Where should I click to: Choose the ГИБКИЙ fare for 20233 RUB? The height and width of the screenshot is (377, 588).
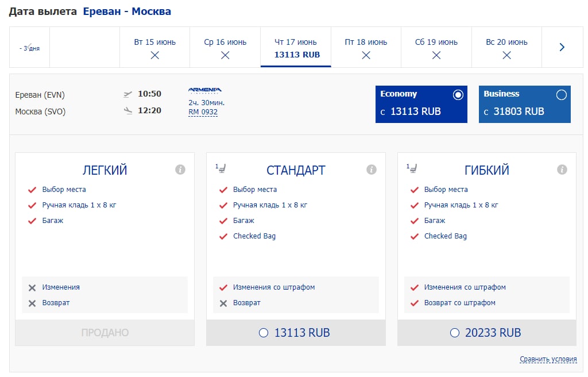[455, 333]
